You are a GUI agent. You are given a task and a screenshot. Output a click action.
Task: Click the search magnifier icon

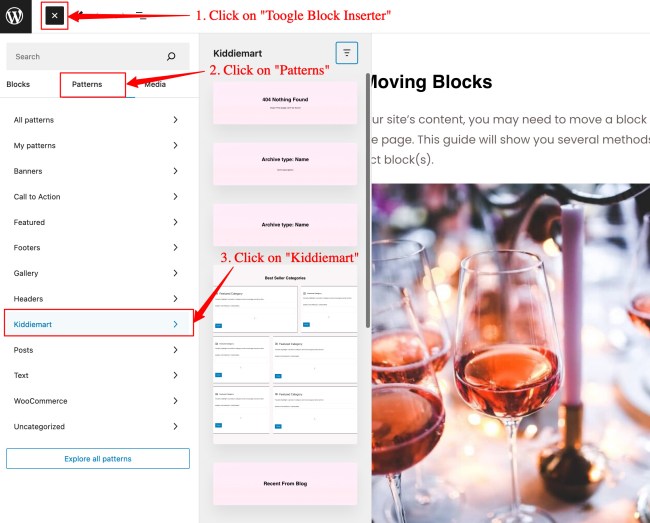point(171,56)
